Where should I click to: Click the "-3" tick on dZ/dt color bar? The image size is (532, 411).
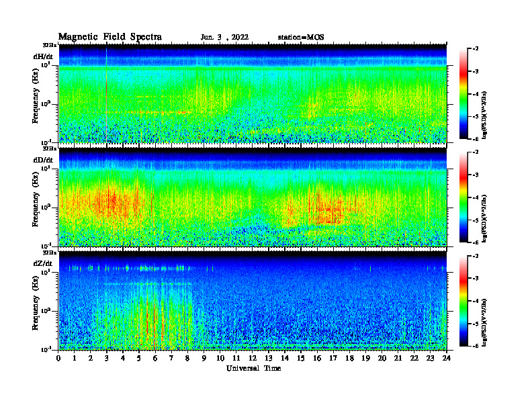tap(476, 279)
